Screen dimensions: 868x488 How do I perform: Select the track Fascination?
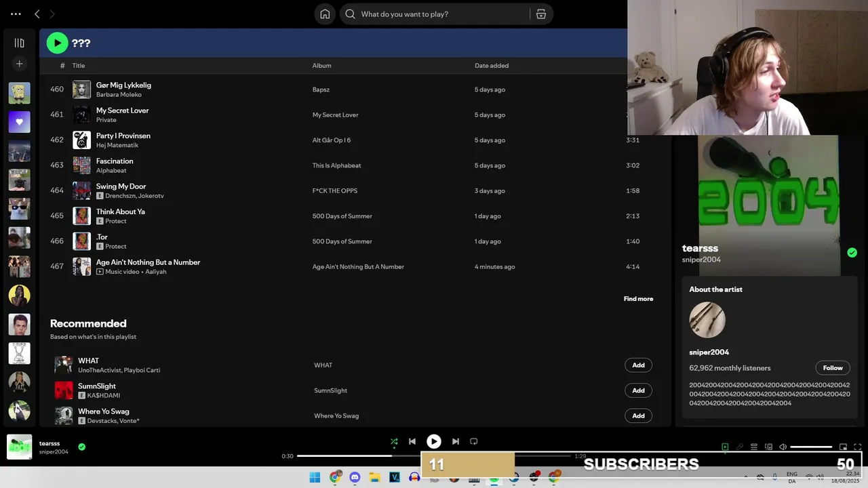115,161
